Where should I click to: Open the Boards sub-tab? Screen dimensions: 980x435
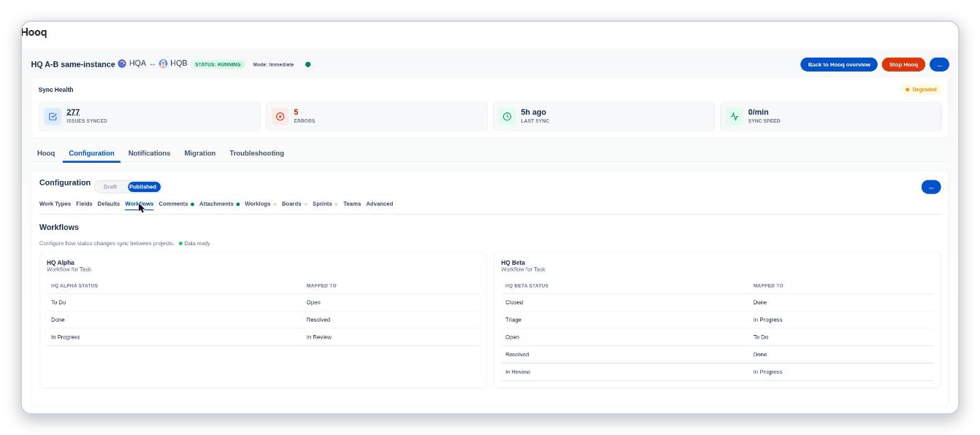tap(294, 204)
